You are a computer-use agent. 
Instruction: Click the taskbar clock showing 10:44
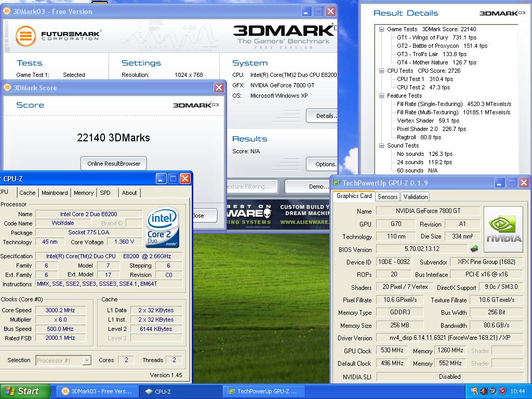click(517, 392)
